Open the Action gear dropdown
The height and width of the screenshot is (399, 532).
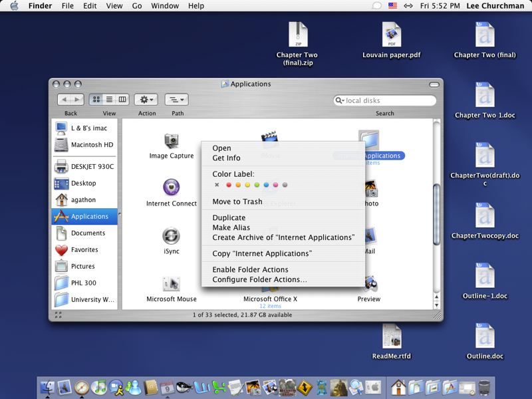click(x=146, y=100)
